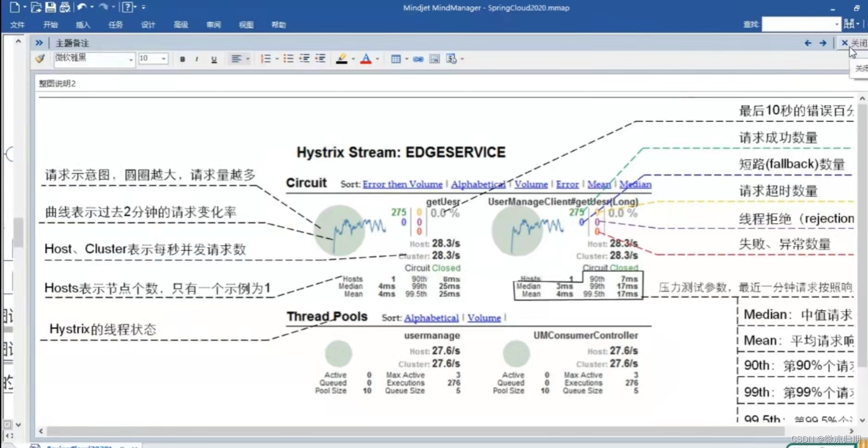Go to the next topic note
This screenshot has height=448, width=868.
(x=823, y=43)
